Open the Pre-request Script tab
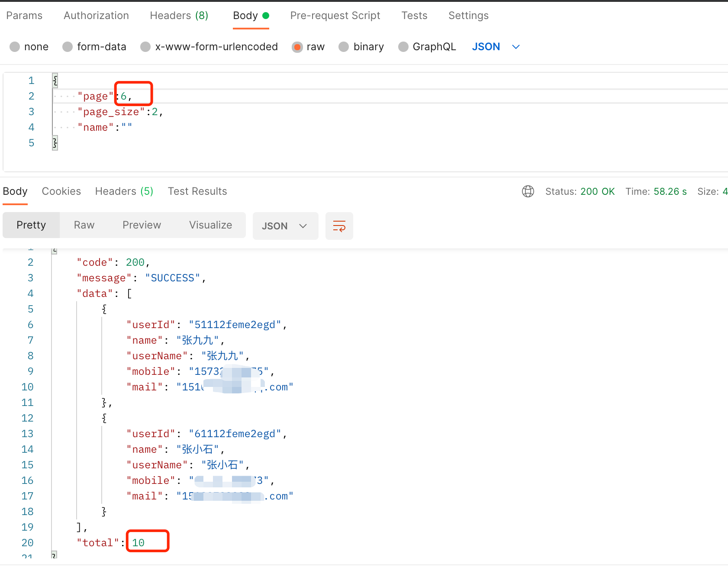 point(335,16)
